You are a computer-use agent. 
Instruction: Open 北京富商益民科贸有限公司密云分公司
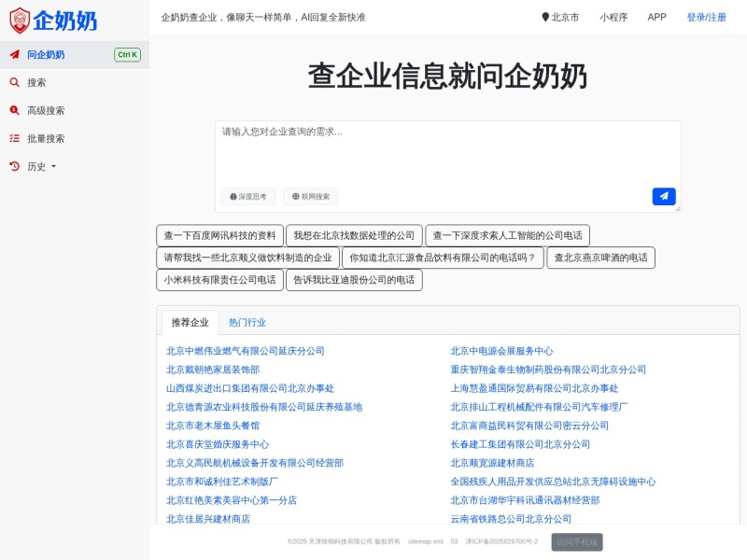[529, 426]
